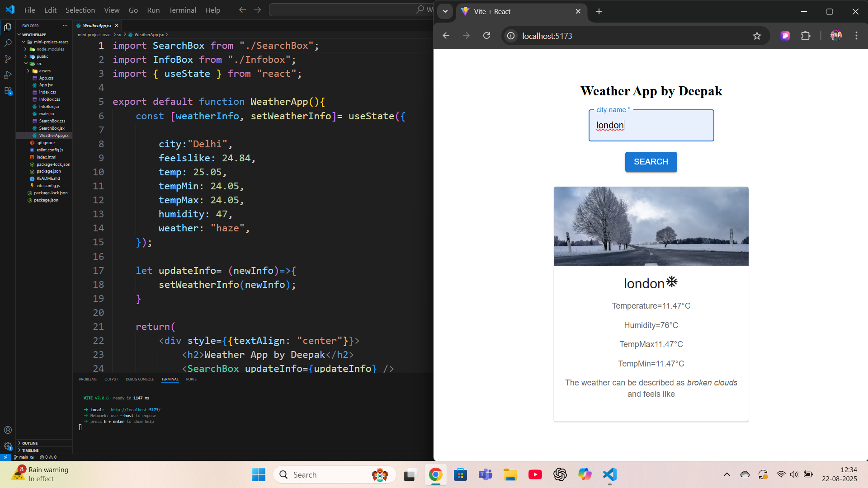Screen dimensions: 868x488
Task: Switch to the PROBLEMS panel tab
Action: (88, 379)
